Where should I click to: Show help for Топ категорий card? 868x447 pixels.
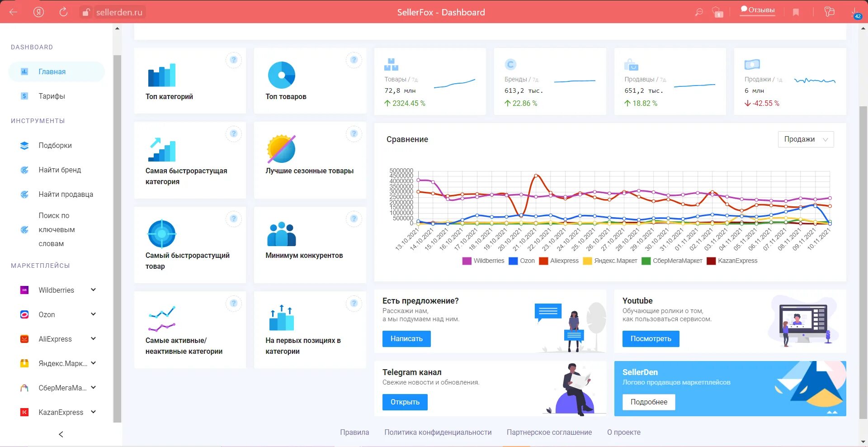[234, 60]
